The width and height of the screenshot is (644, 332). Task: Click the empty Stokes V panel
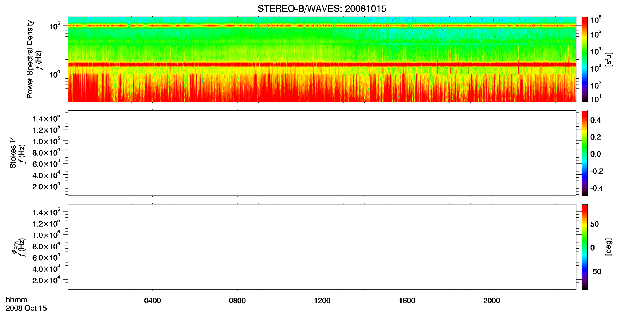[322, 153]
